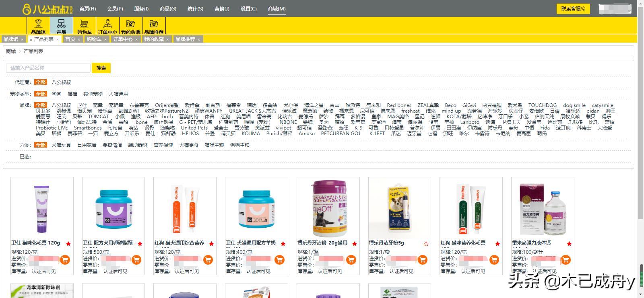Screen dimensions: 644x298
Task: Open the 设置(C) menu
Action: 248,8
